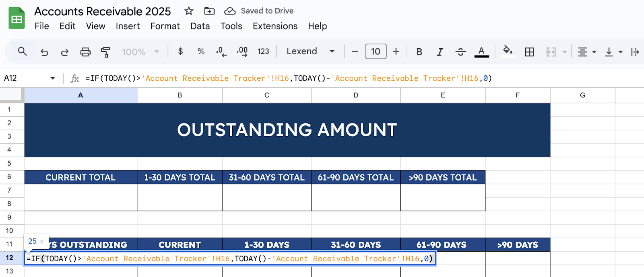The image size is (644, 277).
Task: Format selected cell as currency
Action: 180,51
